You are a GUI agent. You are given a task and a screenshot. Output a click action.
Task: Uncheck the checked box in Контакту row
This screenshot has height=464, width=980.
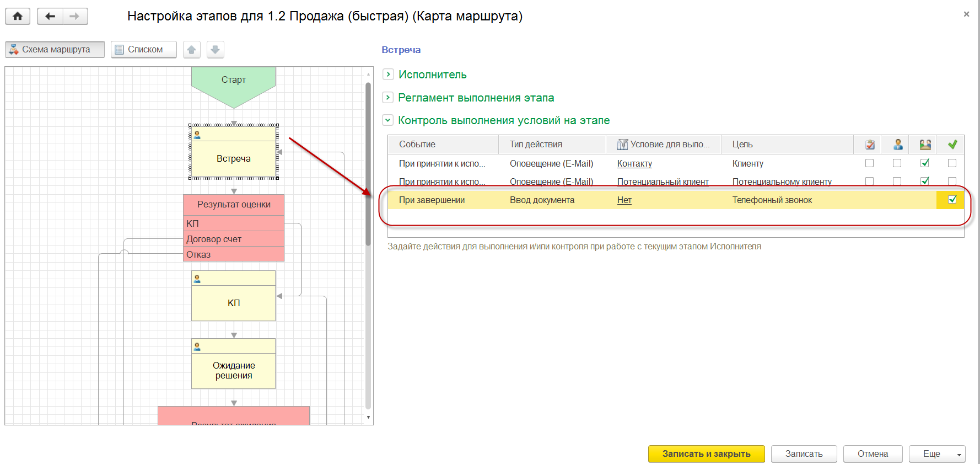point(925,163)
